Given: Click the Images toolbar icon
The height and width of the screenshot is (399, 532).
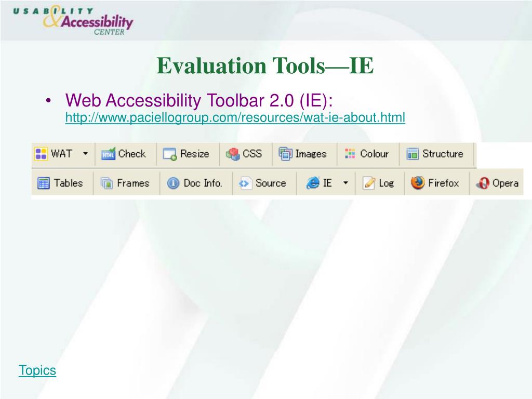Looking at the screenshot, I should tap(285, 154).
